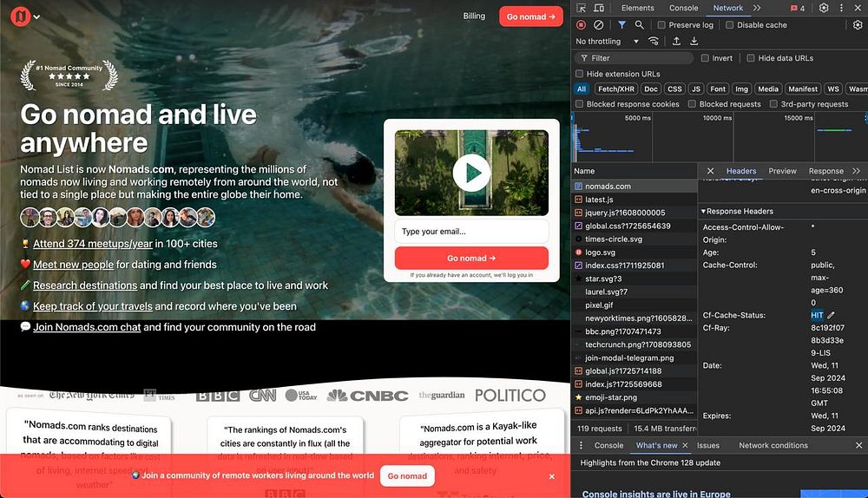Focus the Type your email field

(471, 232)
